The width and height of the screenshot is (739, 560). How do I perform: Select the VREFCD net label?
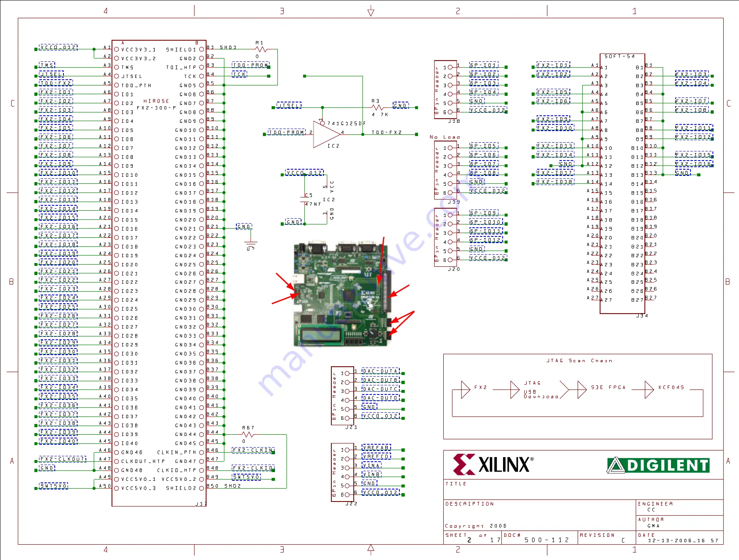pos(376,456)
